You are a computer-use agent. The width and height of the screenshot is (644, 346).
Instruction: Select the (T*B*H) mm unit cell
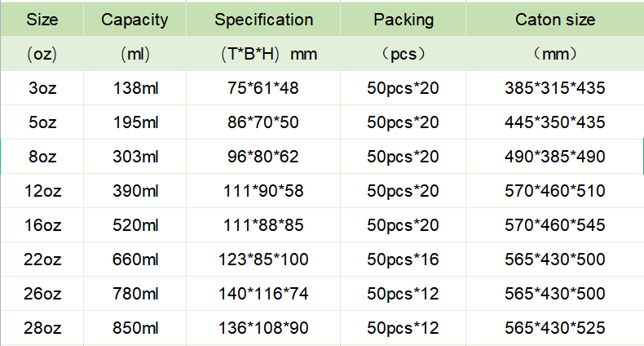point(263,54)
